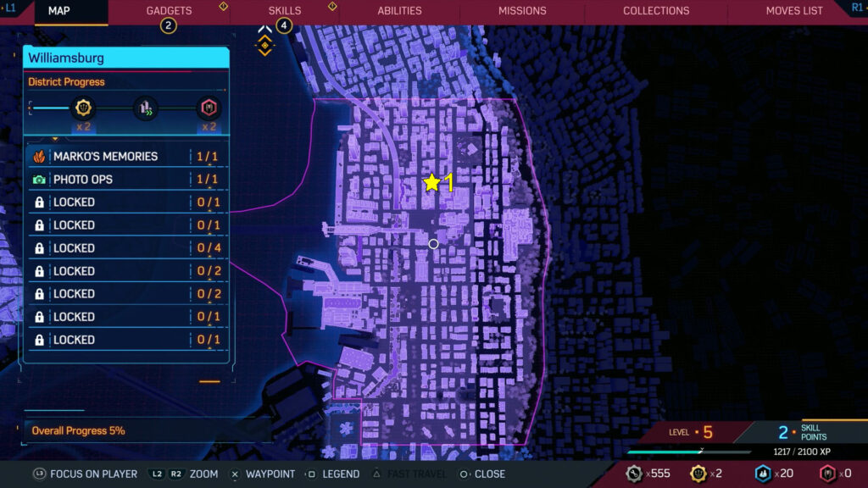Screen dimensions: 868x488
Task: Open the MISSIONS tab
Action: point(522,10)
